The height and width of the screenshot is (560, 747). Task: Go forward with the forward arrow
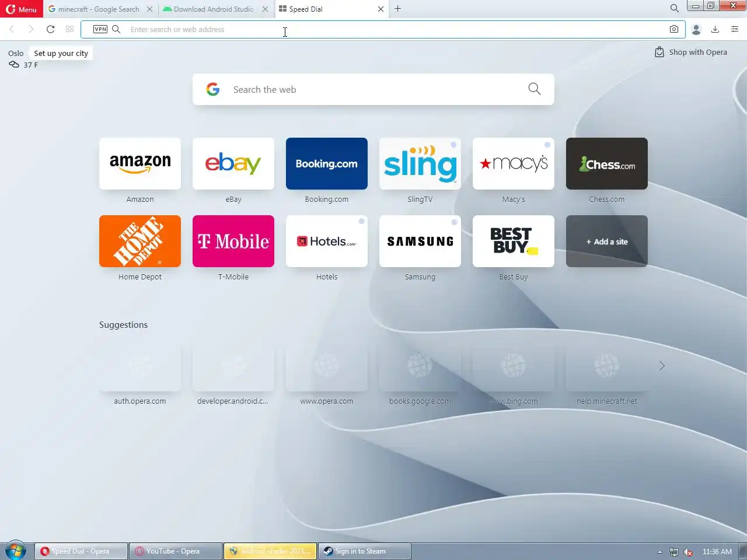[31, 29]
